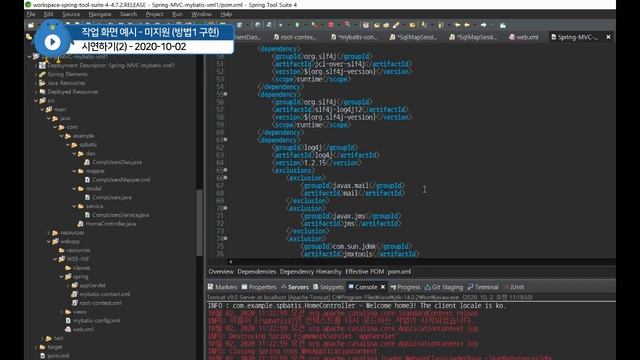
Task: Open the Navigate menu
Action: tap(100, 14)
